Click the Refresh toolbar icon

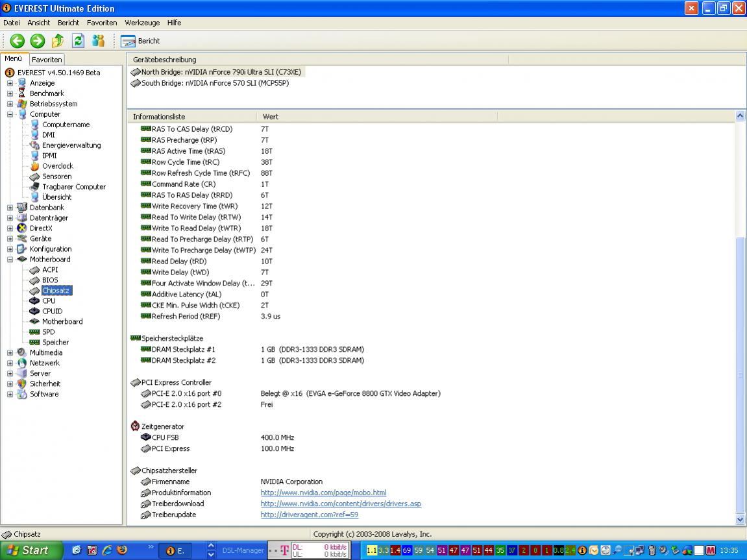pyautogui.click(x=78, y=41)
